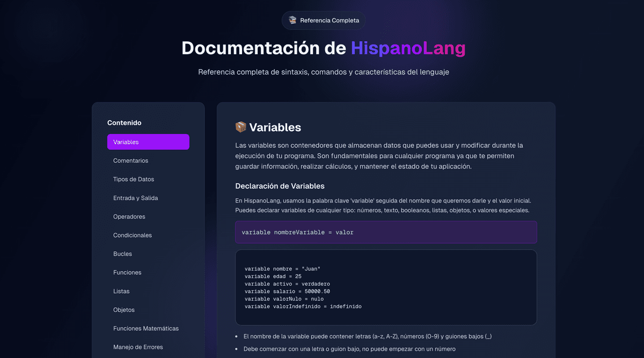Click the books icon in Referencia Completa badge

tap(292, 20)
